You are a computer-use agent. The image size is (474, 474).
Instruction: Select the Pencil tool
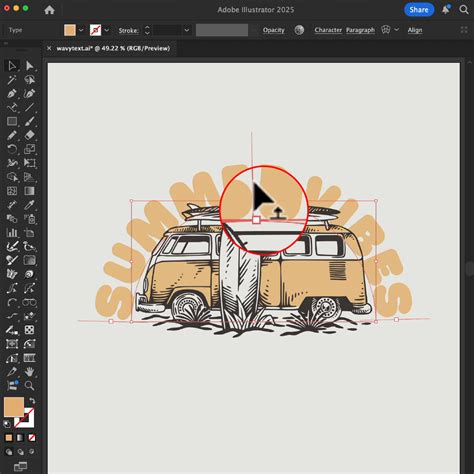pyautogui.click(x=12, y=135)
